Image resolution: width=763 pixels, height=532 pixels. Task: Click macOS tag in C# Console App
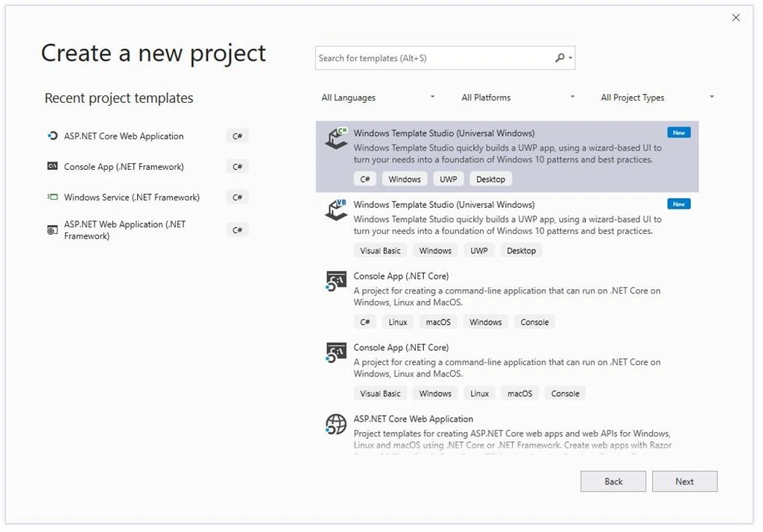438,322
